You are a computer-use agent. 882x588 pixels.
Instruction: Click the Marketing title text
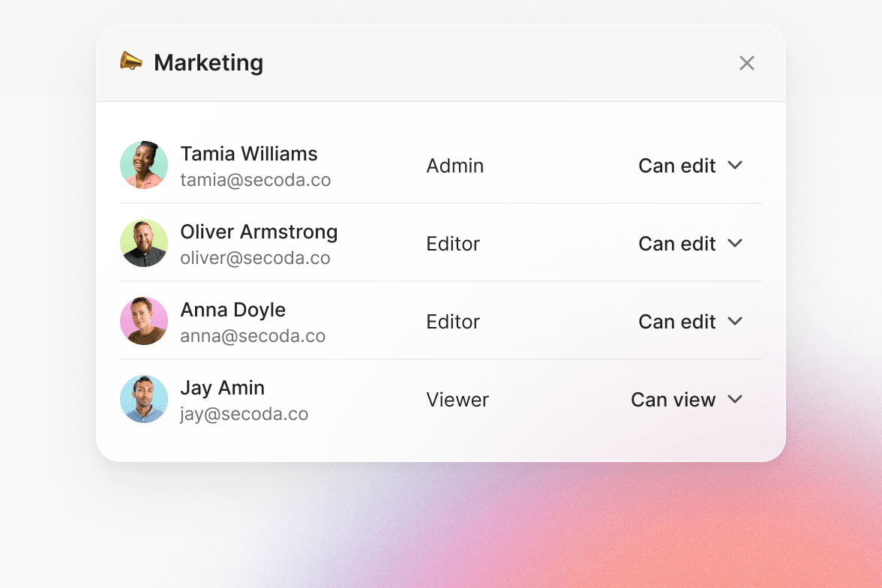coord(208,63)
